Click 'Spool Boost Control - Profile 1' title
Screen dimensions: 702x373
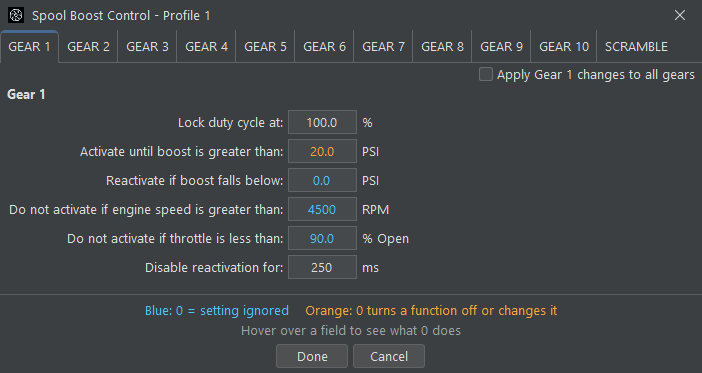point(121,16)
